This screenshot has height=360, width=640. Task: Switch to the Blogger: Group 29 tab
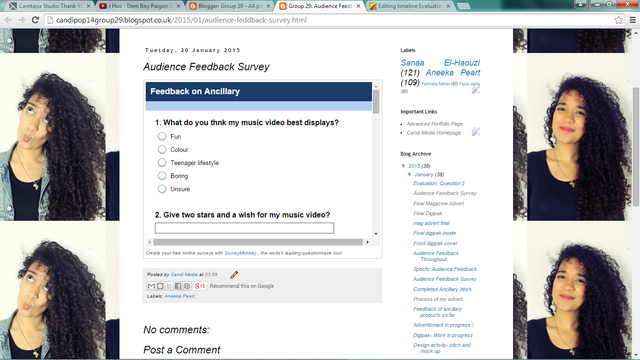(229, 6)
